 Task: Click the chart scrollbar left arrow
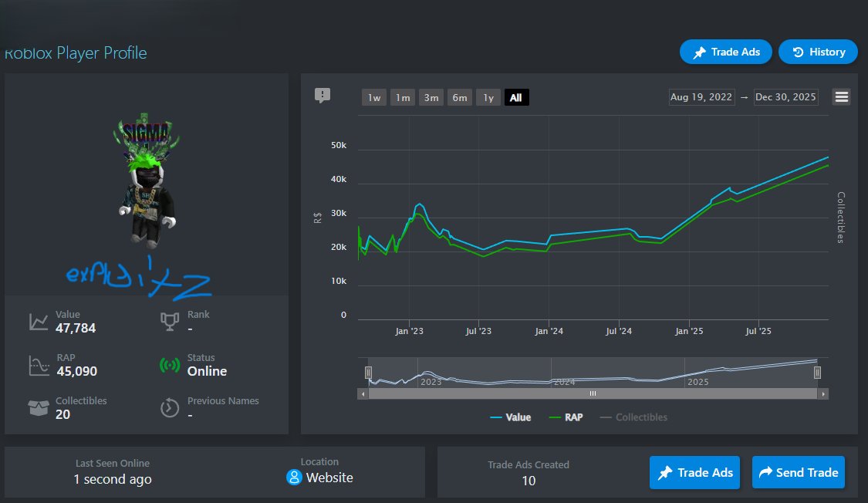(x=363, y=394)
